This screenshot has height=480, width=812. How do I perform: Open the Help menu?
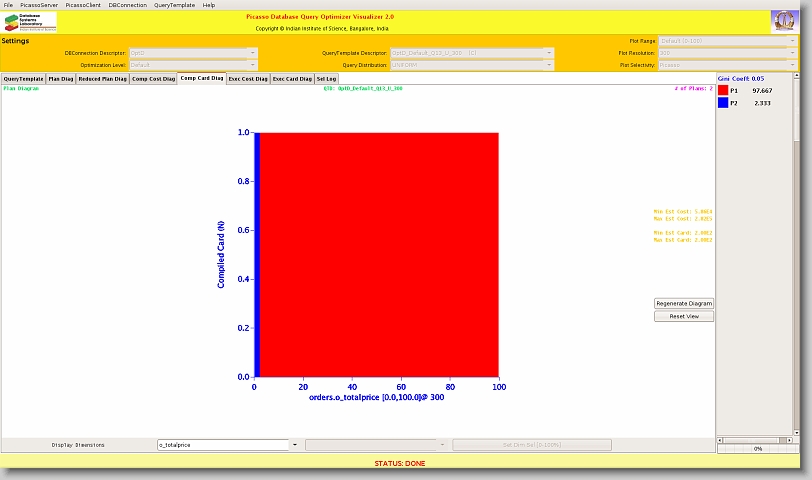pos(209,5)
